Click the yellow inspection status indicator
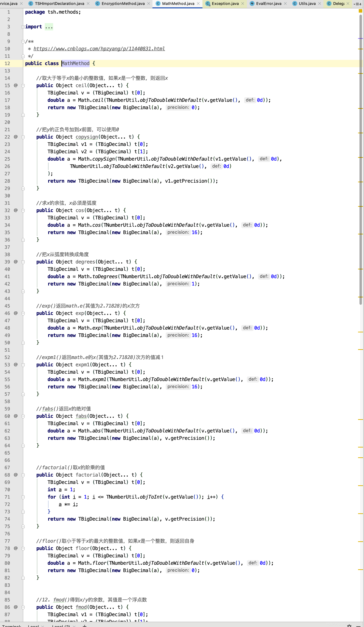 click(x=360, y=11)
